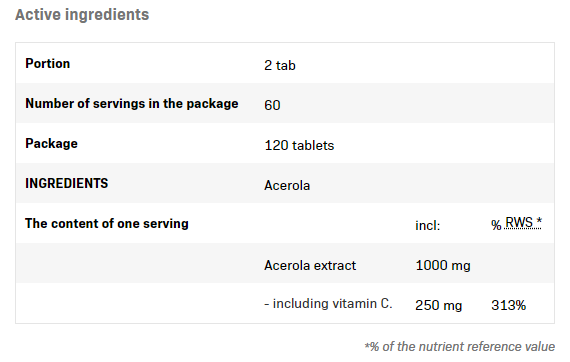This screenshot has width=570, height=362.
Task: Select Number of servings in the package label
Action: click(x=132, y=104)
